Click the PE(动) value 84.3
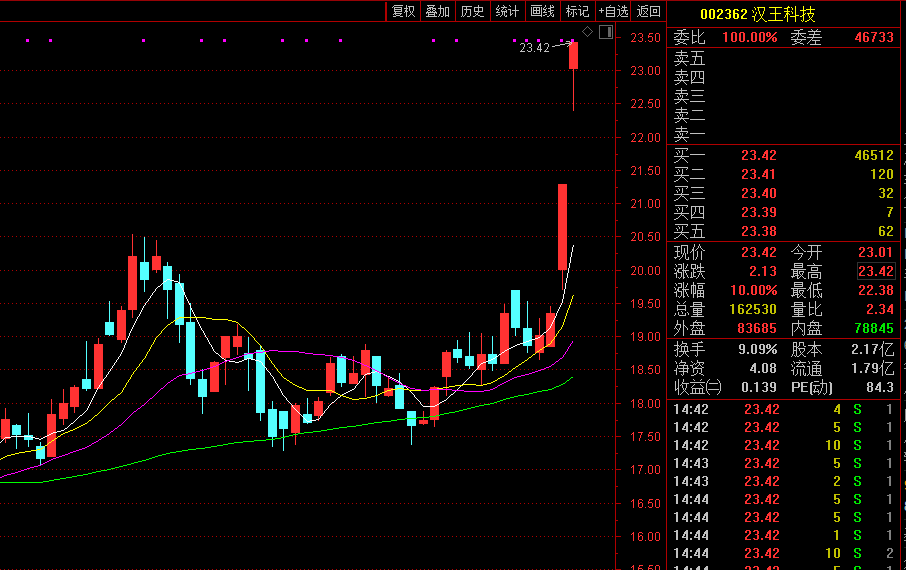This screenshot has height=570, width=906. click(880, 388)
